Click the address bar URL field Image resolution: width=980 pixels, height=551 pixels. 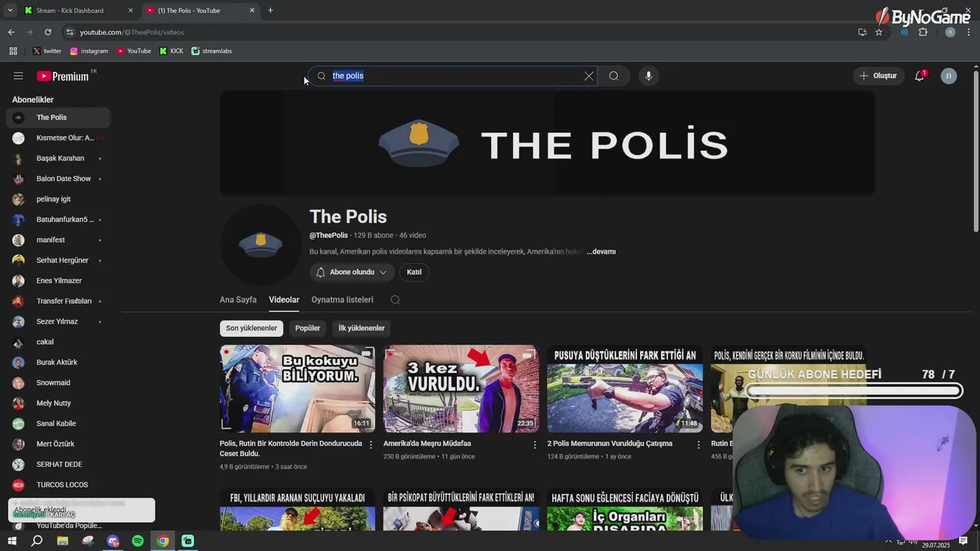point(459,32)
